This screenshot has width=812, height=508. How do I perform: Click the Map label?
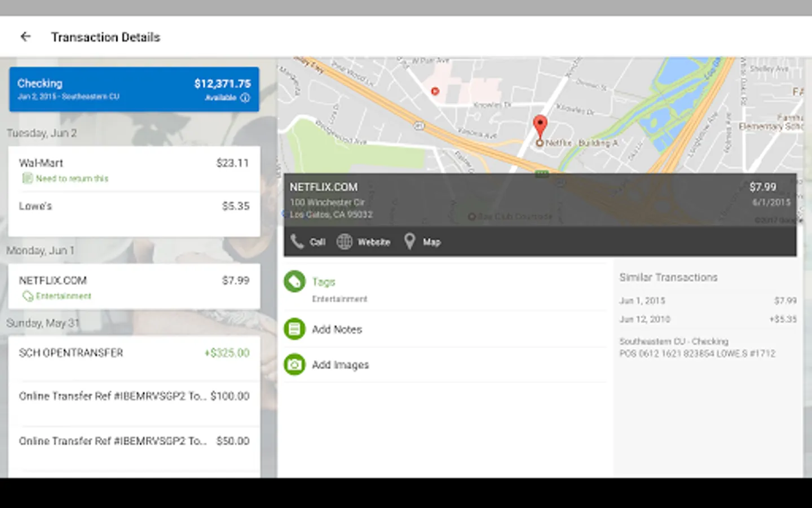point(431,242)
